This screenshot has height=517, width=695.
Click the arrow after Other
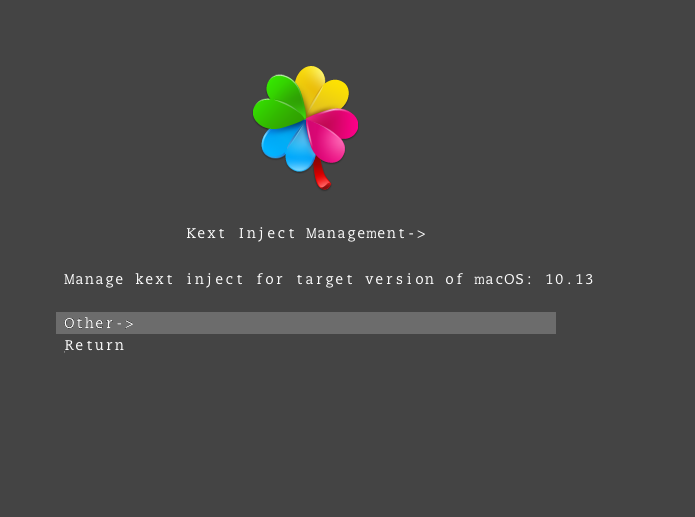[x=125, y=324]
